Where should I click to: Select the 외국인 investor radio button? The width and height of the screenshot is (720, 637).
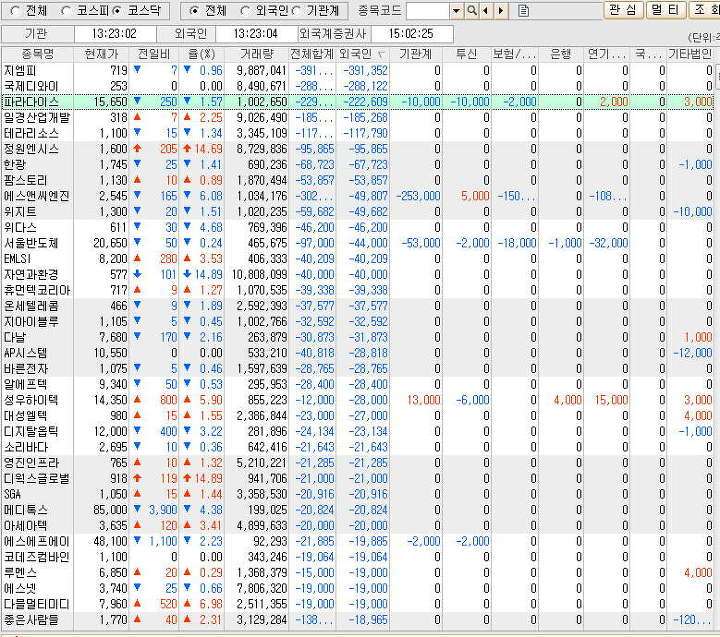(x=245, y=11)
